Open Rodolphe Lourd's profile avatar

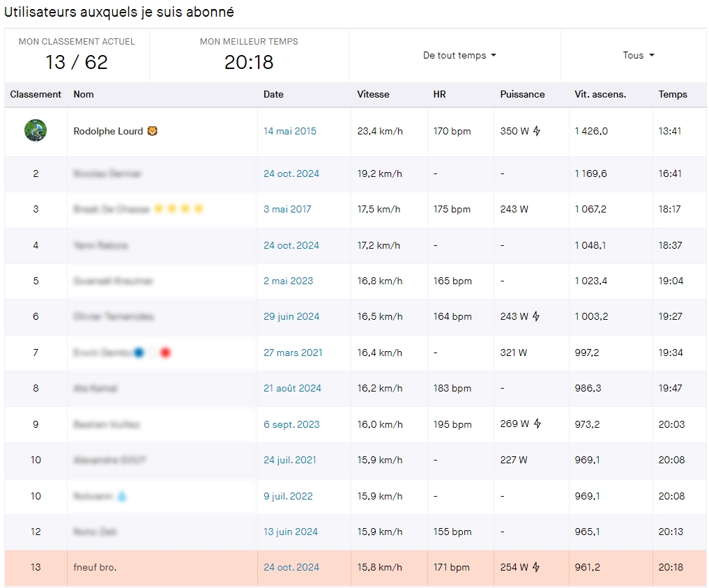36,130
